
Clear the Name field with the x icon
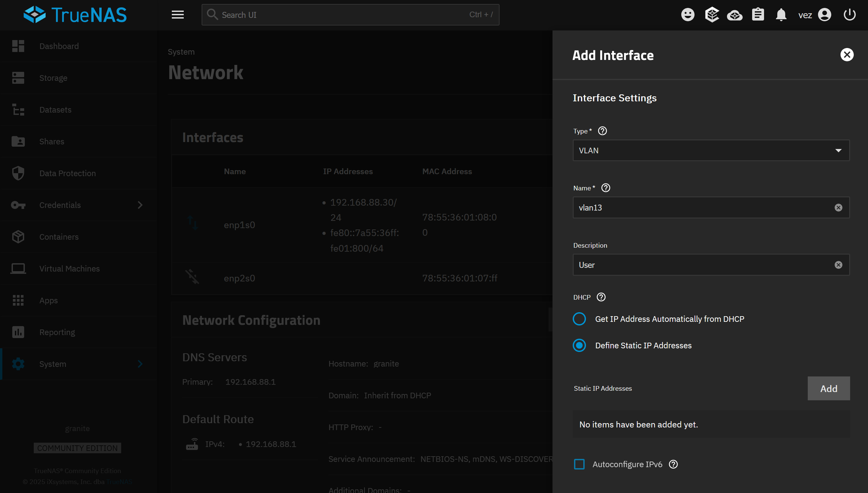(838, 208)
